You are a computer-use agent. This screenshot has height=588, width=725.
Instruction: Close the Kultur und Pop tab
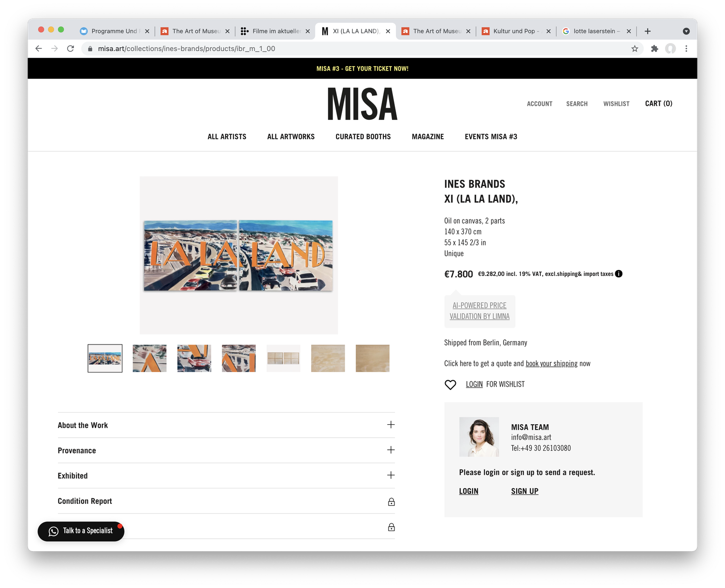pos(548,31)
